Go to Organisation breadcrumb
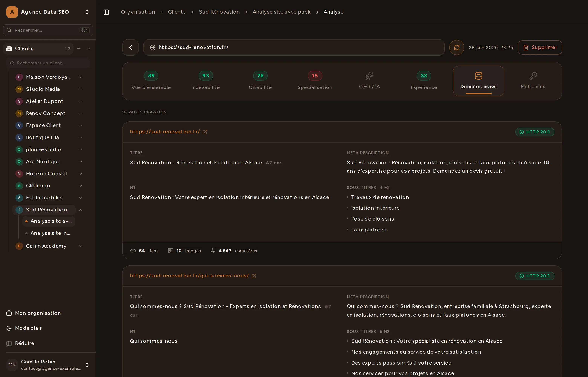The height and width of the screenshot is (377, 588). click(x=138, y=12)
